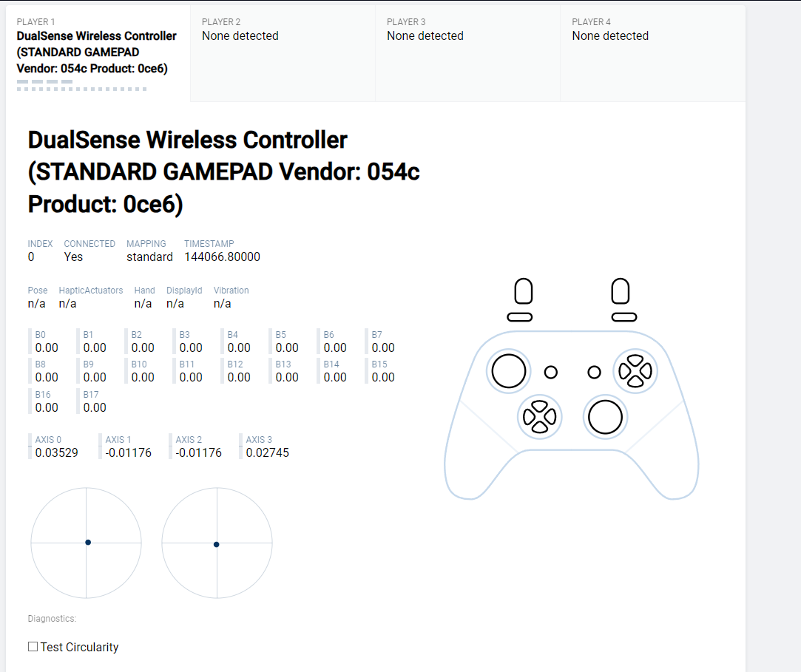Click the B2 button value

[x=143, y=347]
